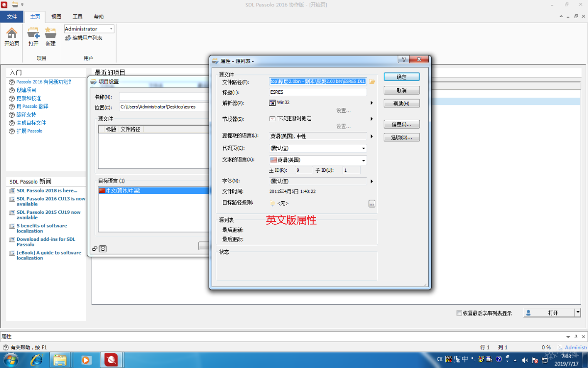Open the 扩展 Passolo help link
588x368 pixels.
pyautogui.click(x=29, y=131)
